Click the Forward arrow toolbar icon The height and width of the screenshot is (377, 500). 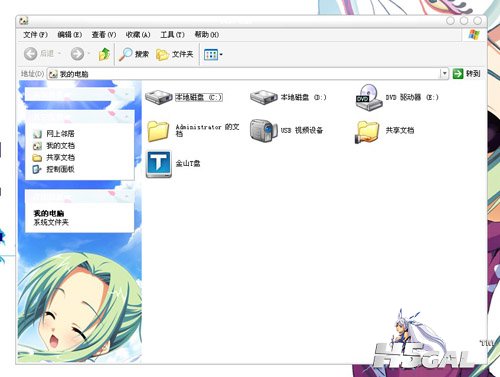tap(77, 54)
